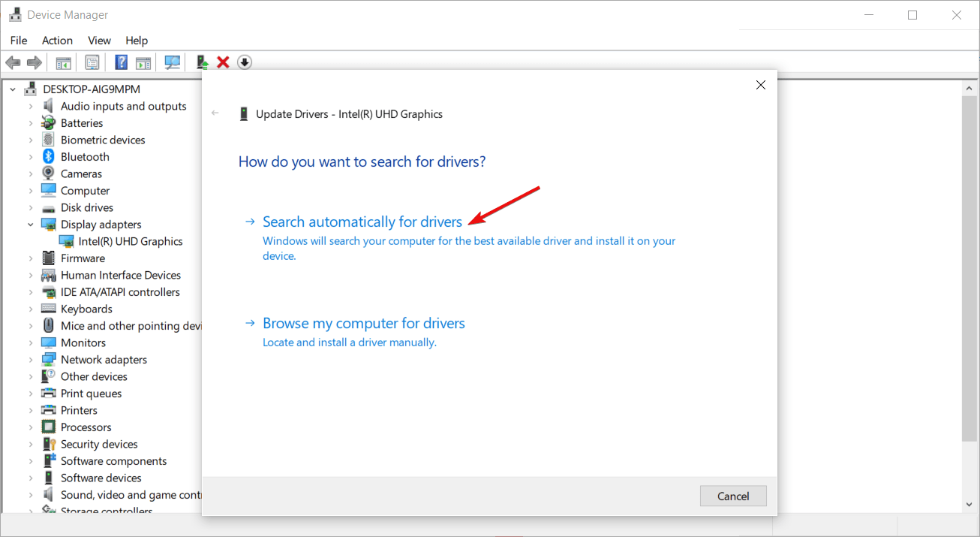Open device Properties via toolbar icon
This screenshot has width=980, height=537.
(92, 62)
